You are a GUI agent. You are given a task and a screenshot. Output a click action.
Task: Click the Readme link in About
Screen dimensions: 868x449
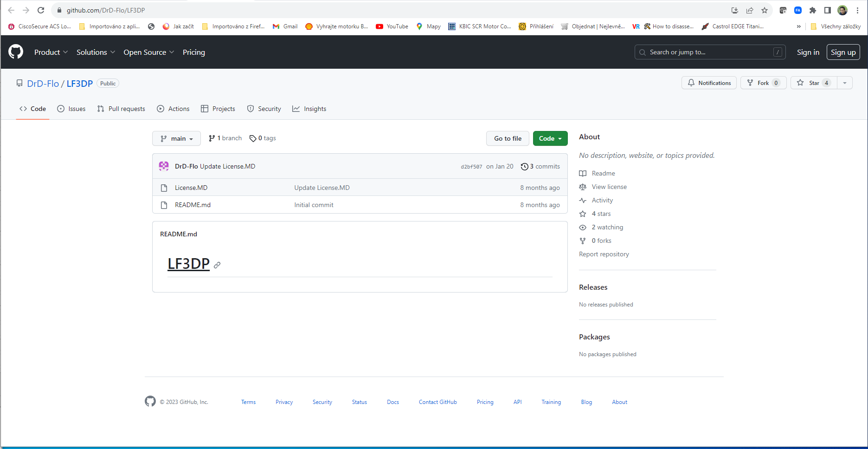click(598, 174)
